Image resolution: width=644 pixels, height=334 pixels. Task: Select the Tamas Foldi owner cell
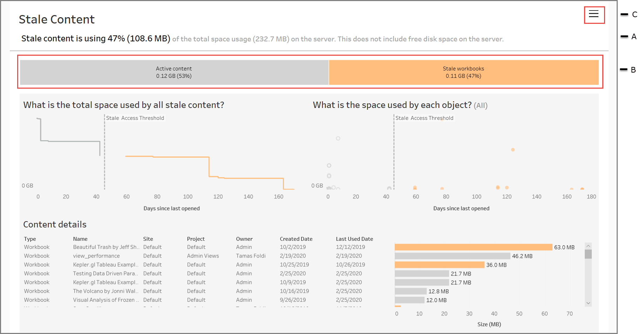[251, 256]
